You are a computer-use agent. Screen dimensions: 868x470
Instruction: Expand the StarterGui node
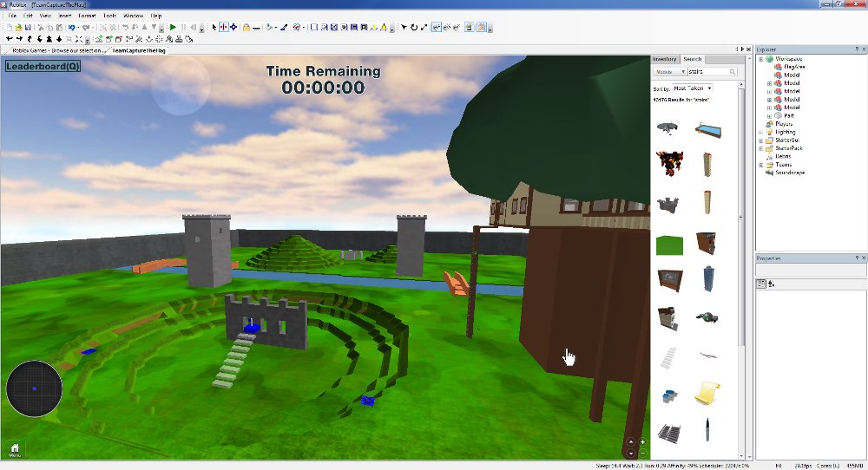pyautogui.click(x=760, y=140)
